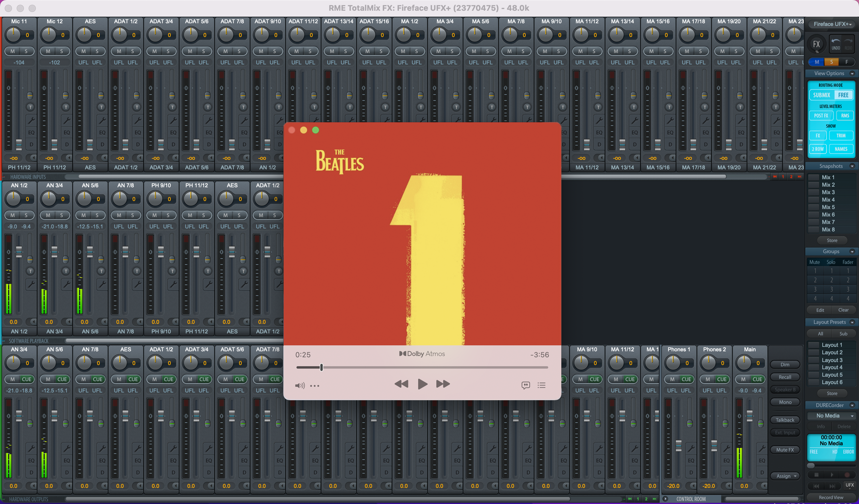Toggle POST FX level meters option
The height and width of the screenshot is (504, 859).
821,115
